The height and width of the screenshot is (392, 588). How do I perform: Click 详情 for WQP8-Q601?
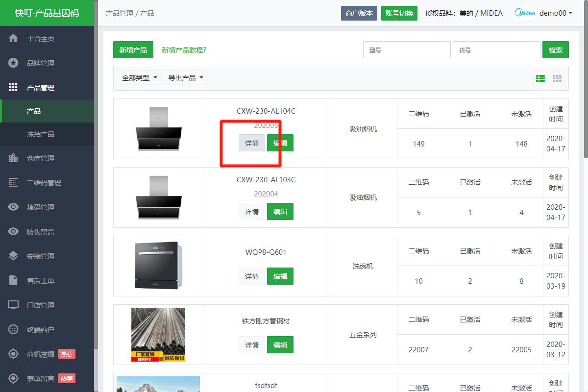pos(252,276)
